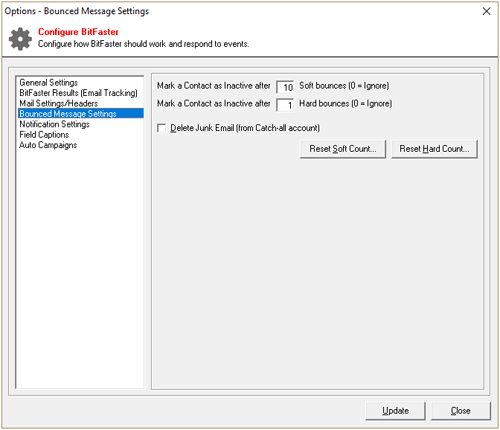Select General Settings in the options list
Viewport: 500px width, 430px height.
(48, 82)
